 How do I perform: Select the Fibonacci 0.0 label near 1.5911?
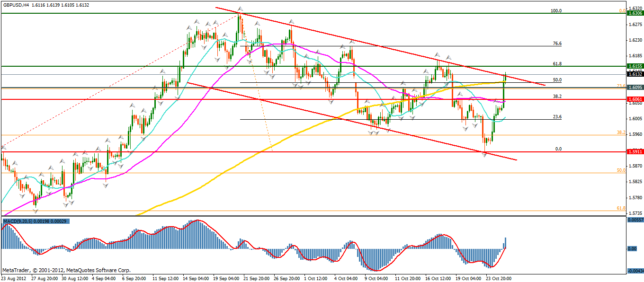(558, 149)
